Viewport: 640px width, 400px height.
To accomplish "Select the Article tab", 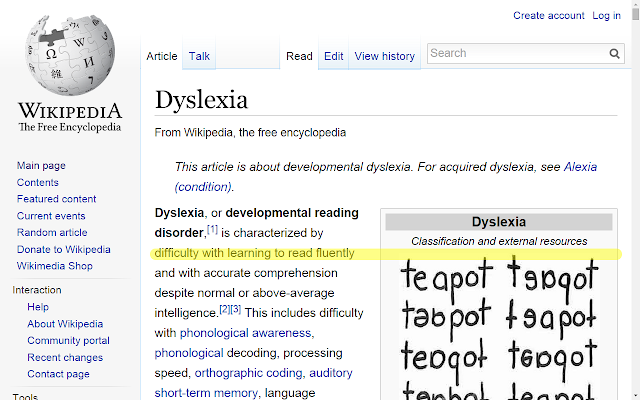I will pos(162,56).
